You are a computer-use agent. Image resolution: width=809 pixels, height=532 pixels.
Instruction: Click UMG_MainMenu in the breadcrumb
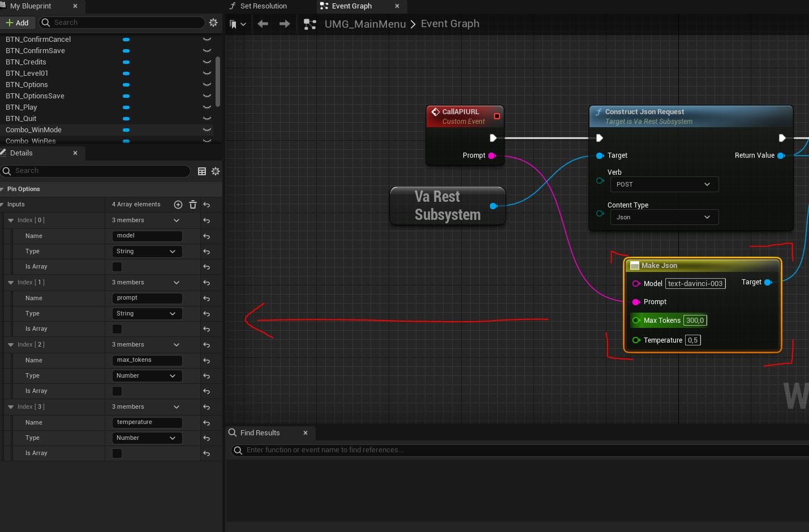point(365,24)
